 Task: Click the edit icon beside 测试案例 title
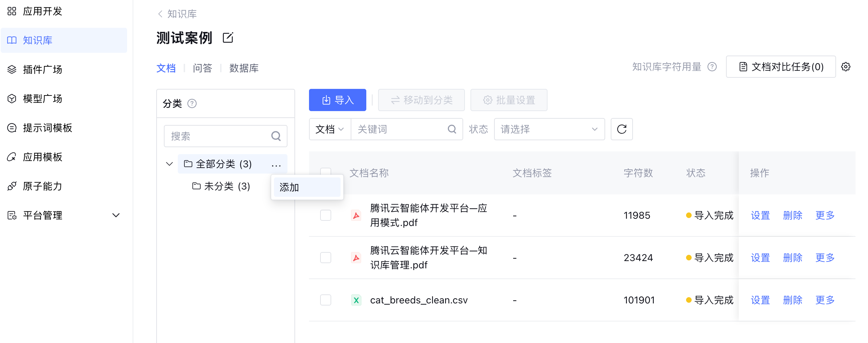(228, 37)
